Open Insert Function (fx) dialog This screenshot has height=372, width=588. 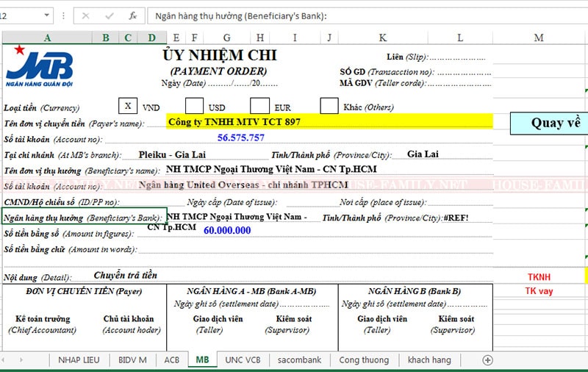coord(133,15)
